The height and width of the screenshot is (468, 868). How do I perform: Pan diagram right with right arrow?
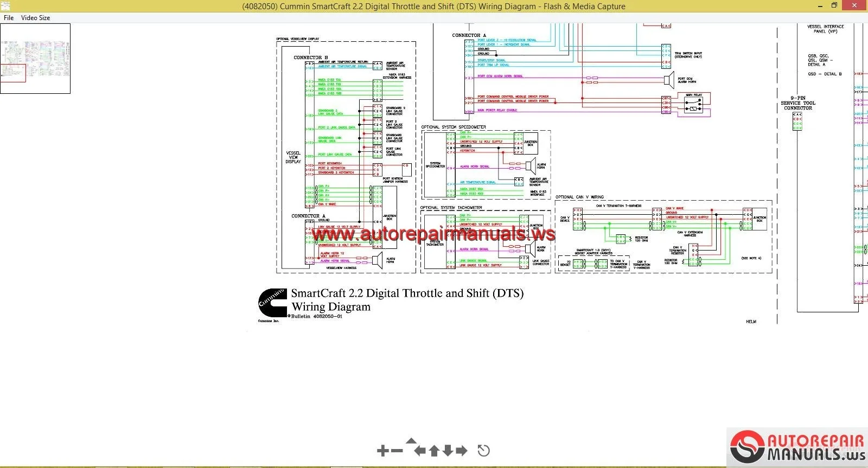462,451
